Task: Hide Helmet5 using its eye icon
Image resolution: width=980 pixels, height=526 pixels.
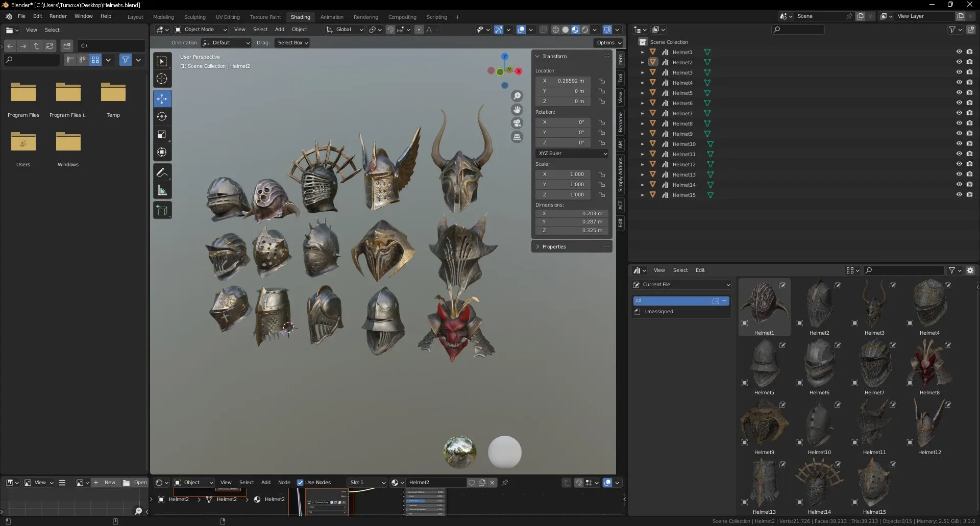Action: tap(959, 93)
